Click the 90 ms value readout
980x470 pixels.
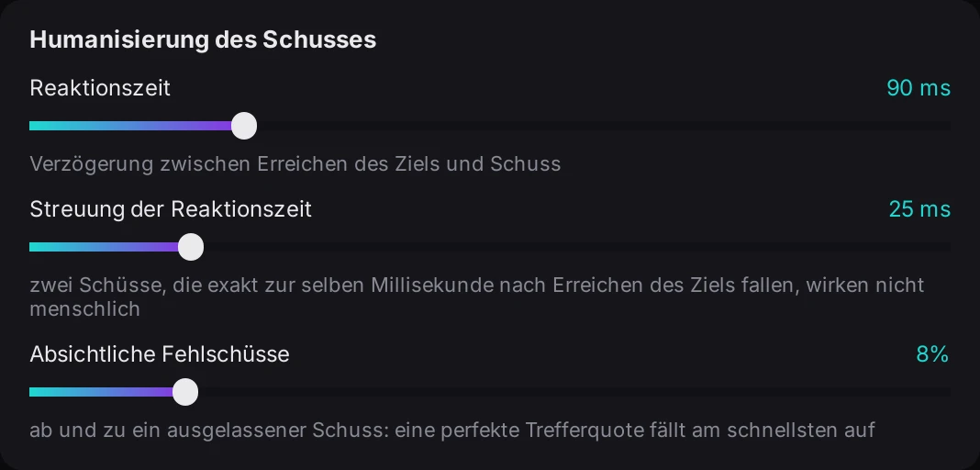click(919, 89)
